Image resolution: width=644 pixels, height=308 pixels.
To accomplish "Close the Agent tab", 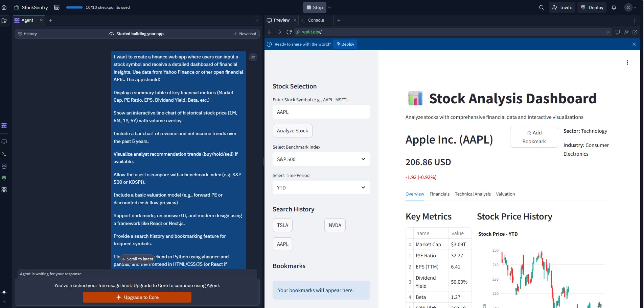I will point(41,20).
